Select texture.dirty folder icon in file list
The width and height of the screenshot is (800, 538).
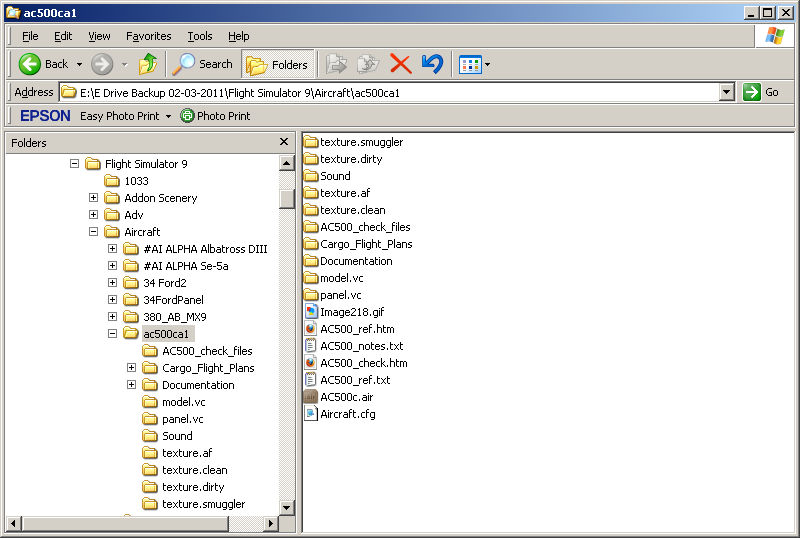pos(311,159)
